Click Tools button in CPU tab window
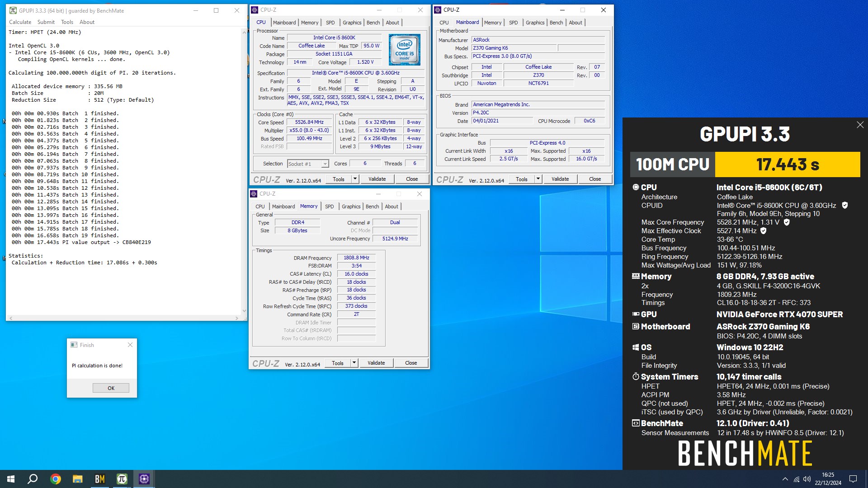The height and width of the screenshot is (488, 868). click(339, 179)
